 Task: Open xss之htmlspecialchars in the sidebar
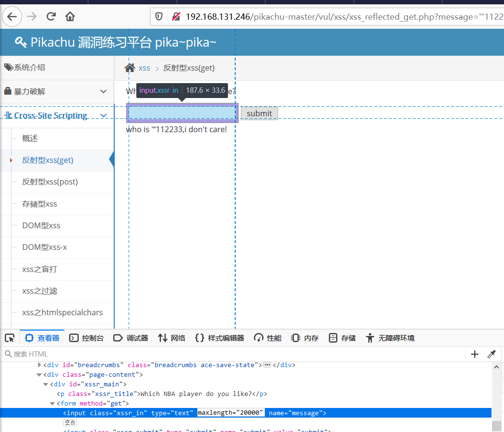click(x=62, y=313)
